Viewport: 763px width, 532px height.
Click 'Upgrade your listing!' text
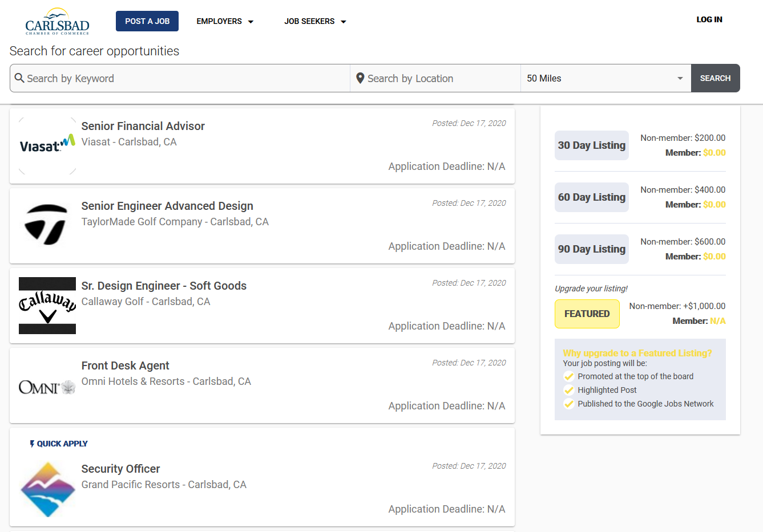click(x=591, y=289)
